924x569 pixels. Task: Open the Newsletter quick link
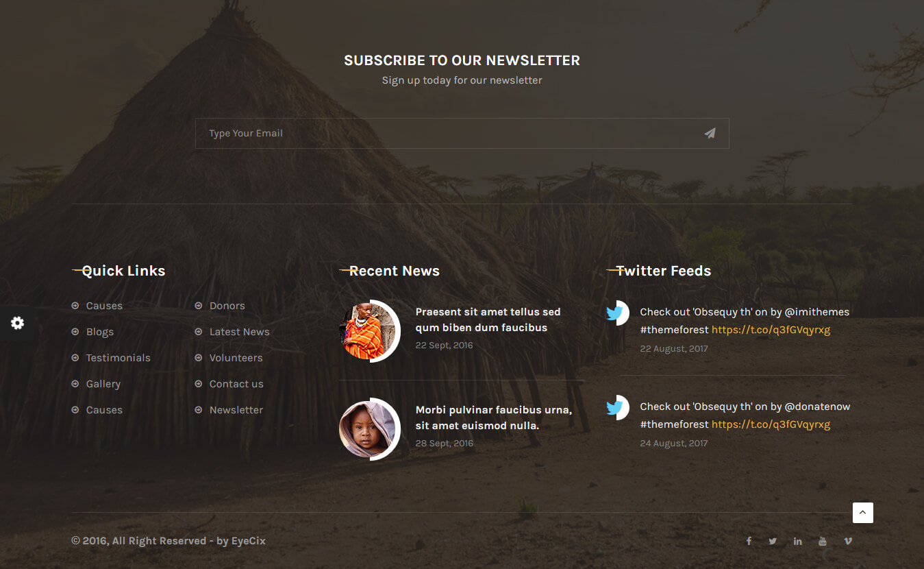click(236, 410)
